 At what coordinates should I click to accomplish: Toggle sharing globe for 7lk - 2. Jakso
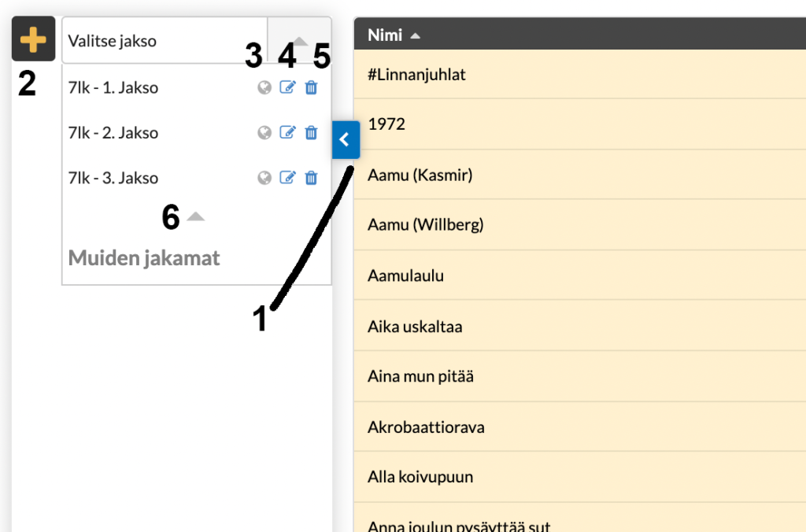click(x=264, y=133)
